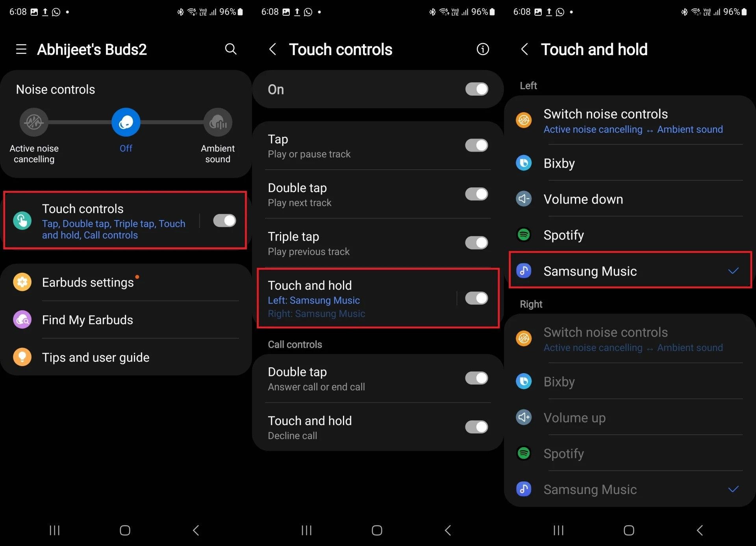
Task: Tap the Volume down icon Left section
Action: pos(524,199)
